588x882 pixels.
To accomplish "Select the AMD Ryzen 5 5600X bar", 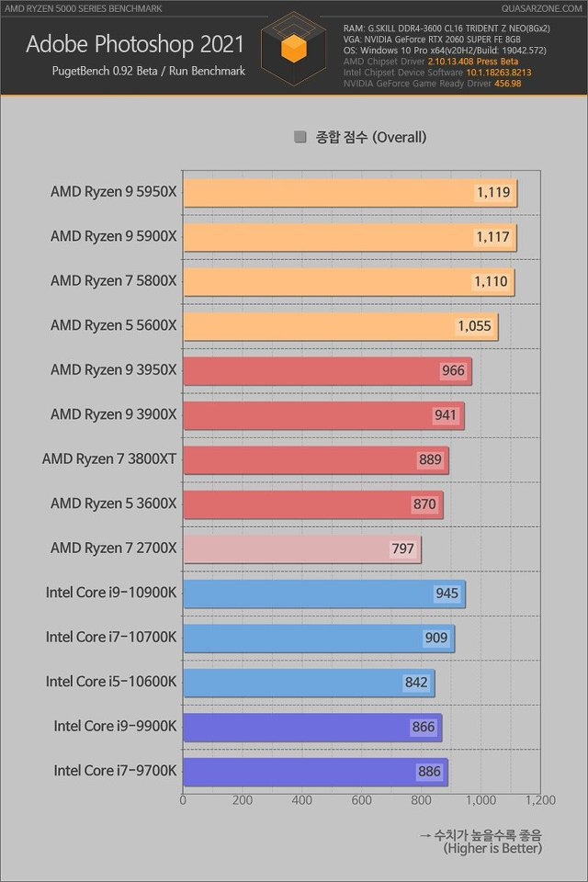I will click(341, 326).
